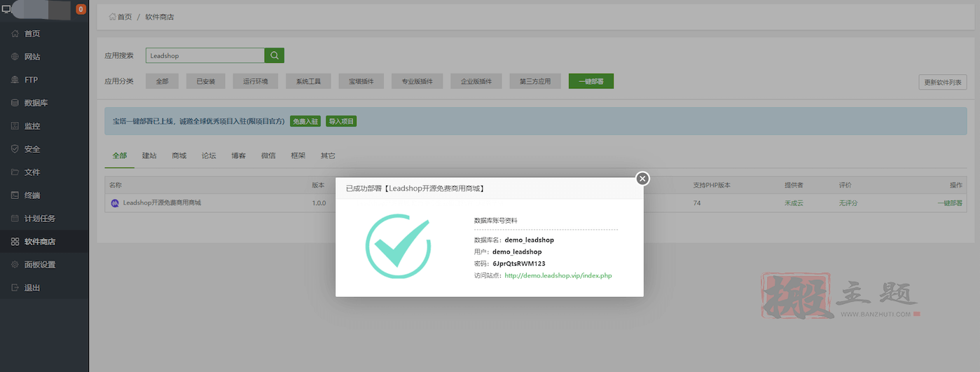This screenshot has height=372, width=980.
Task: Filter apps by 运行环境 category
Action: point(256,81)
